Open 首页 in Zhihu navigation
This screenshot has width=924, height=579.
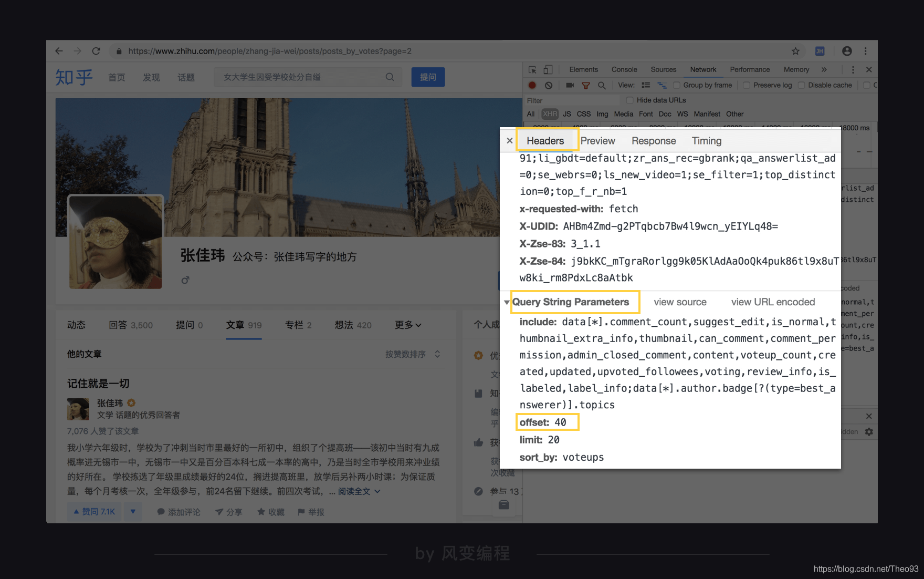coord(117,77)
